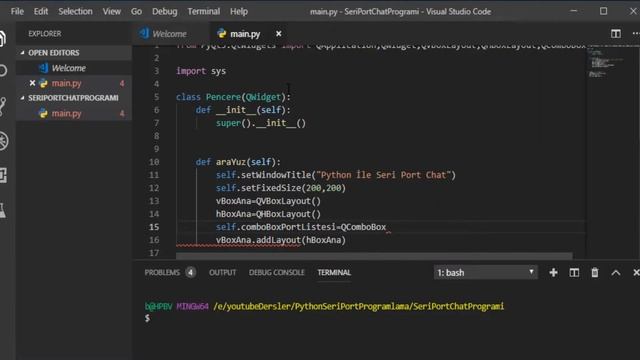
Task: Click the Python icon on main.py tab
Action: [x=222, y=33]
